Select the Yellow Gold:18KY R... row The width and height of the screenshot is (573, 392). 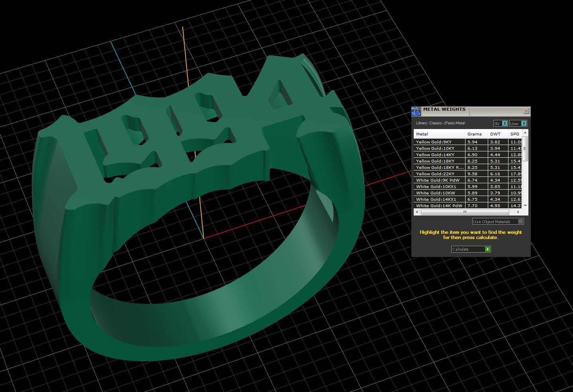[468, 167]
